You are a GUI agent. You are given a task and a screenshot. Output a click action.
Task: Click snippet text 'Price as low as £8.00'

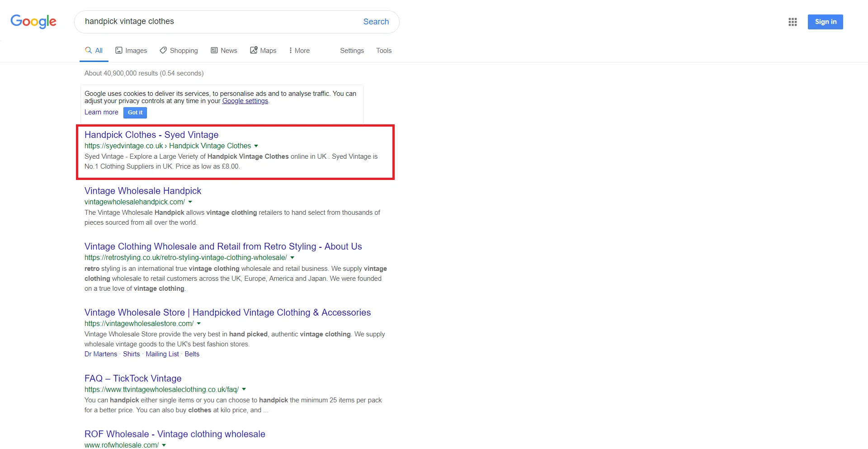click(x=207, y=166)
